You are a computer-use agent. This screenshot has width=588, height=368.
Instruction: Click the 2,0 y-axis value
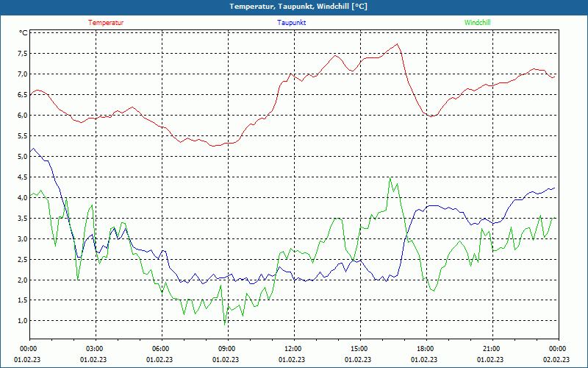coord(23,280)
